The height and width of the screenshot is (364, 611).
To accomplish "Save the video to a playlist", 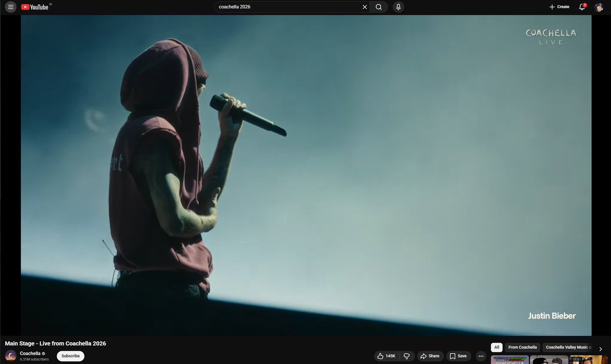I will 458,356.
